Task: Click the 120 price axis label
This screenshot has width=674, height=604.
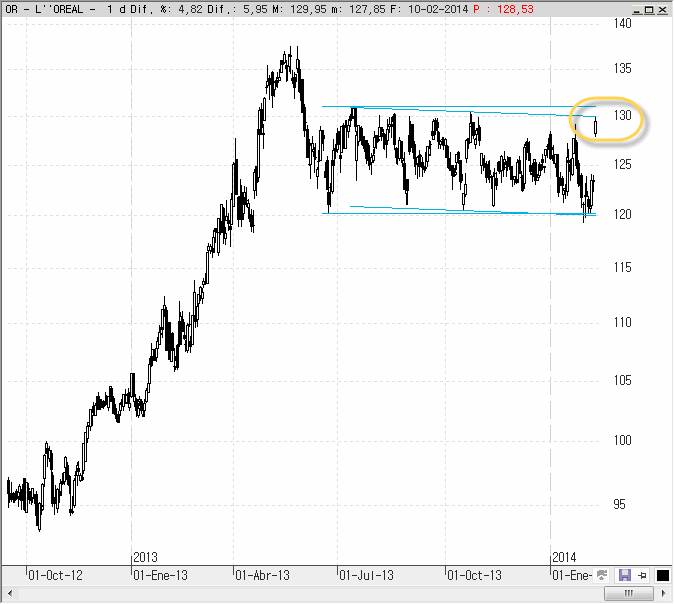Action: click(622, 214)
